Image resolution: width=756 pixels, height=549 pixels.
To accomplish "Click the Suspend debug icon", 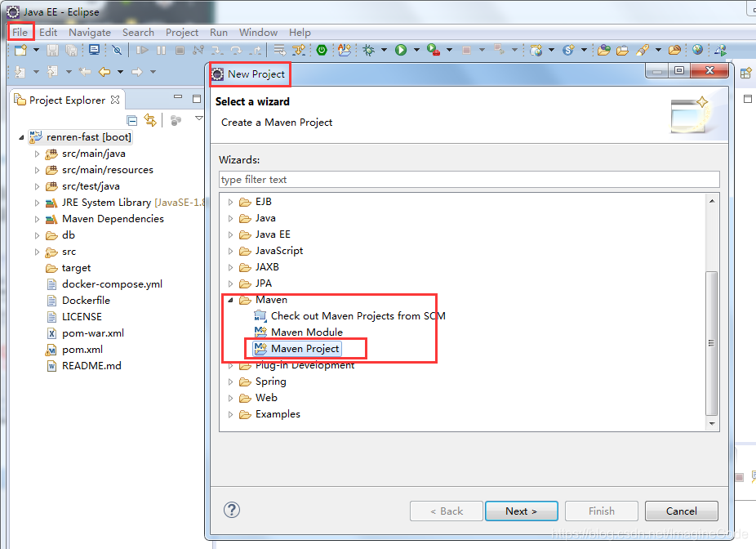I will [x=161, y=50].
